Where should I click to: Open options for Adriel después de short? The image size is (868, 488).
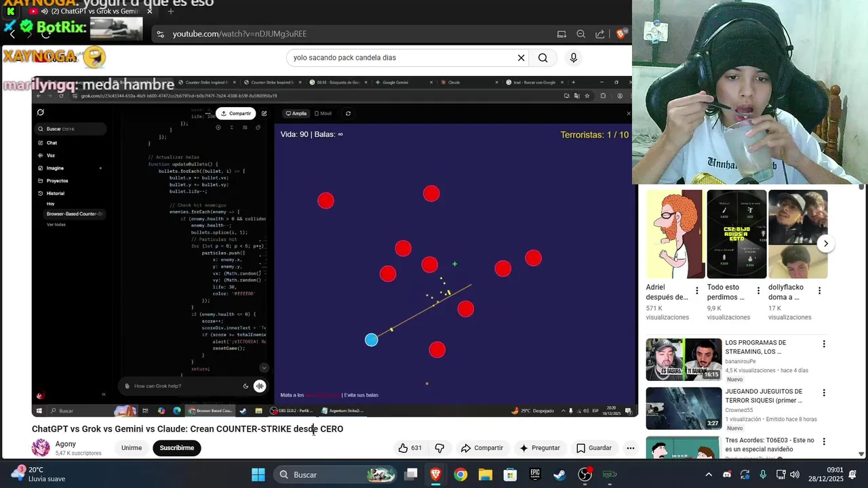[x=696, y=291]
